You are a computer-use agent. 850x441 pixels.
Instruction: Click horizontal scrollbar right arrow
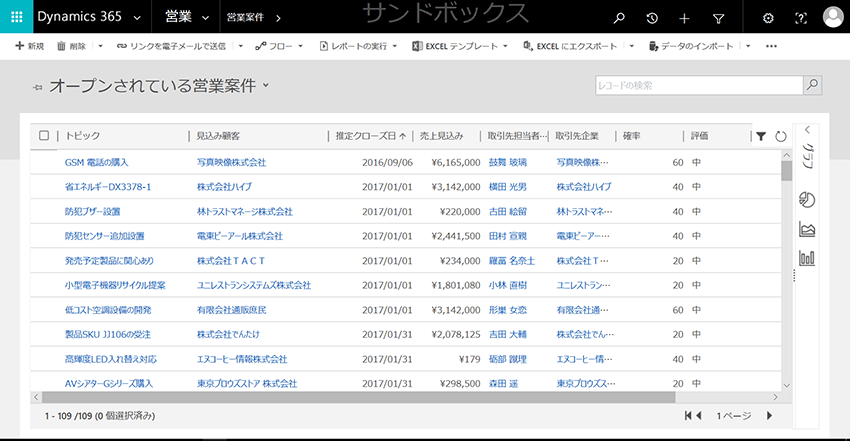pyautogui.click(x=775, y=397)
